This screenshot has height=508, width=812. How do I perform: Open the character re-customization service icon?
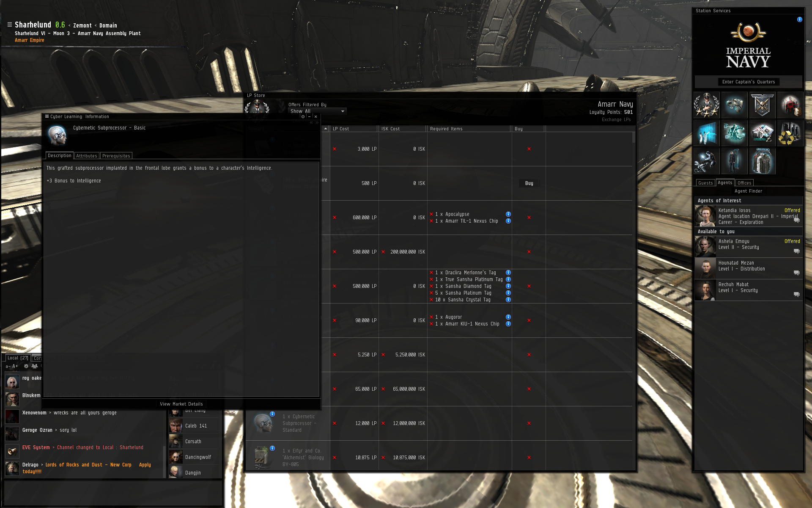pyautogui.click(x=734, y=161)
